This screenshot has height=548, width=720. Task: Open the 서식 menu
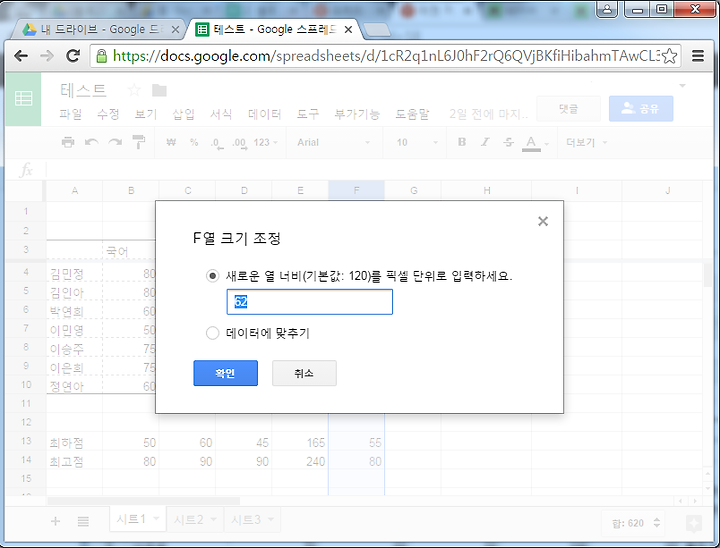[221, 114]
